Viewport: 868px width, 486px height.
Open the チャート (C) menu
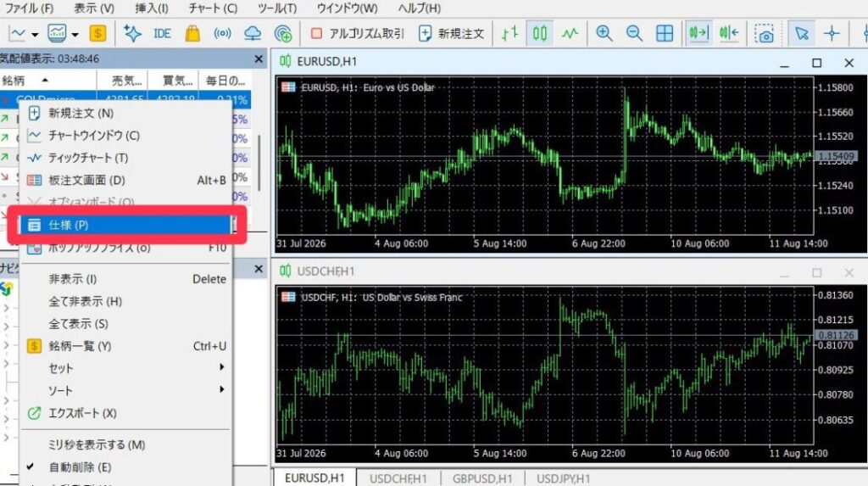[213, 8]
